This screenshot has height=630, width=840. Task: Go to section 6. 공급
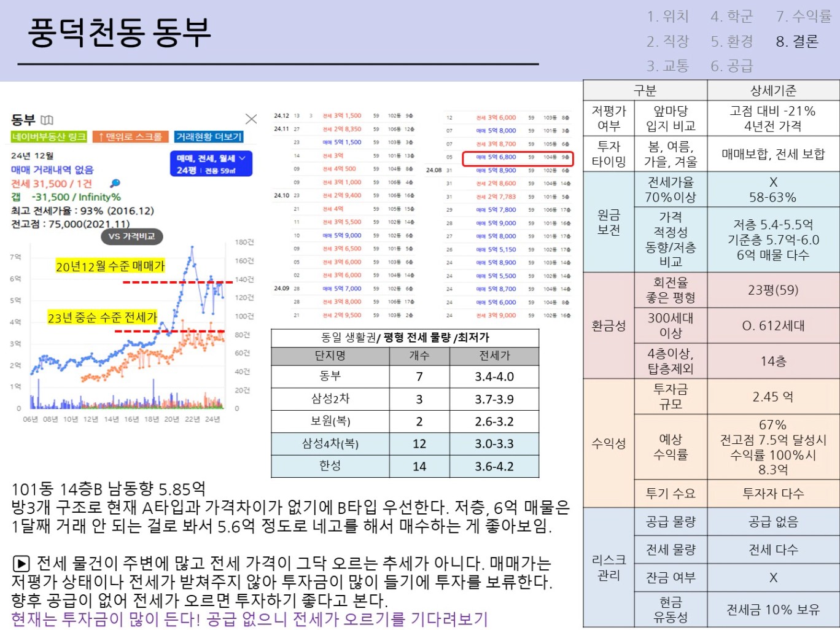click(732, 66)
